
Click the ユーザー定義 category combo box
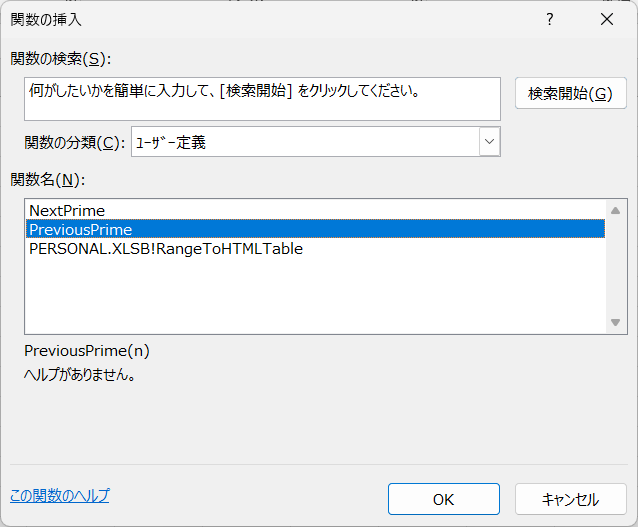(x=315, y=142)
